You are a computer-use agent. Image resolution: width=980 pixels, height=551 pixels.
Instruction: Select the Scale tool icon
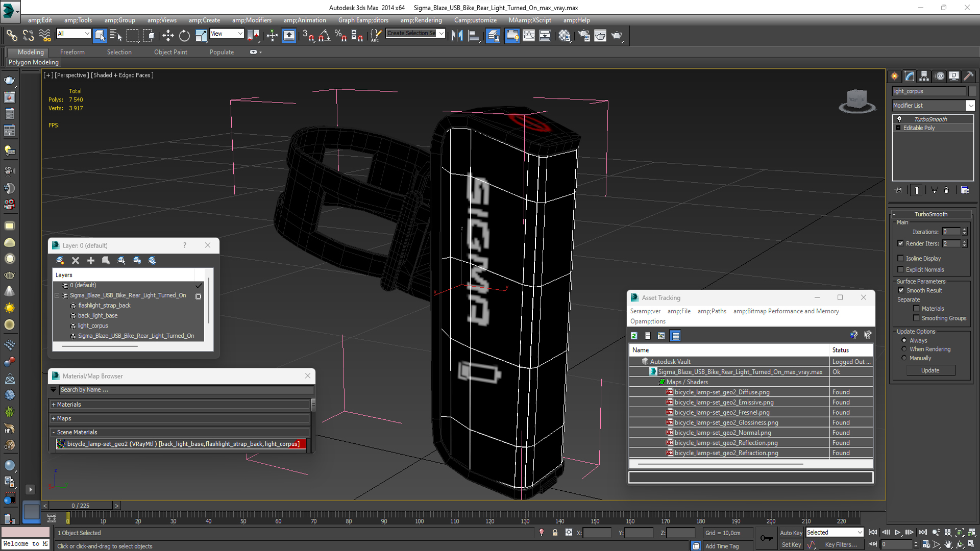(201, 36)
